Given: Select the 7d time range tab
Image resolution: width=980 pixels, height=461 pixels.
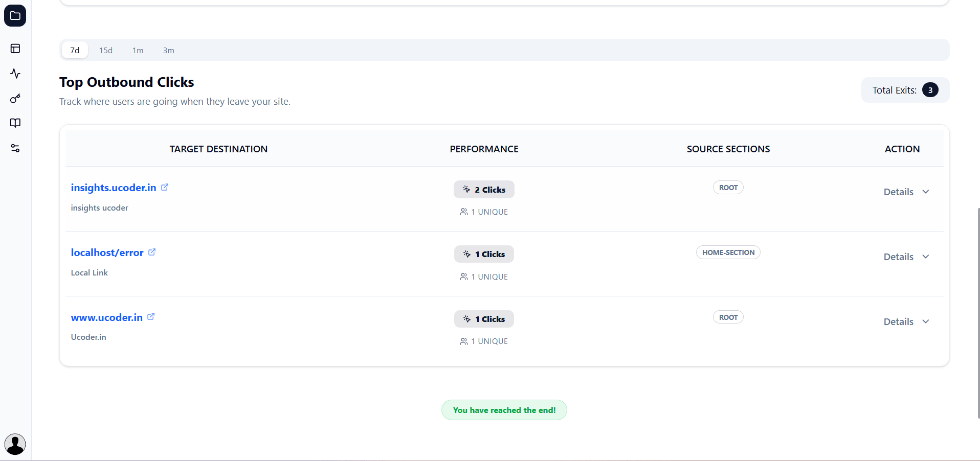Looking at the screenshot, I should click(75, 50).
